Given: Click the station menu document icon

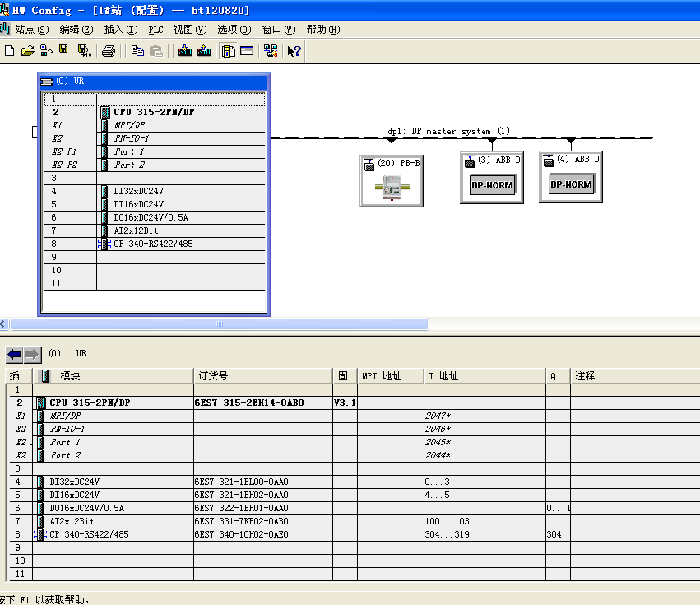Looking at the screenshot, I should click(5, 29).
